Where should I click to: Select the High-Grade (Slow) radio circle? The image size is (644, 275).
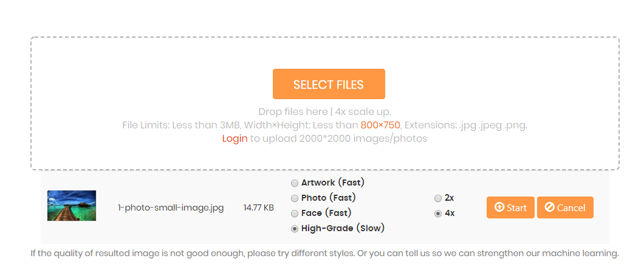coord(295,229)
